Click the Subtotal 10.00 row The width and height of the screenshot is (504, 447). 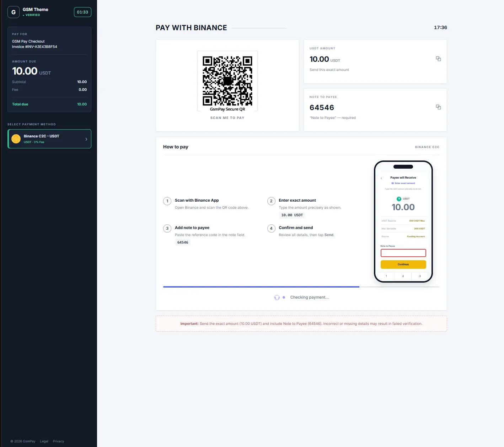click(x=49, y=82)
